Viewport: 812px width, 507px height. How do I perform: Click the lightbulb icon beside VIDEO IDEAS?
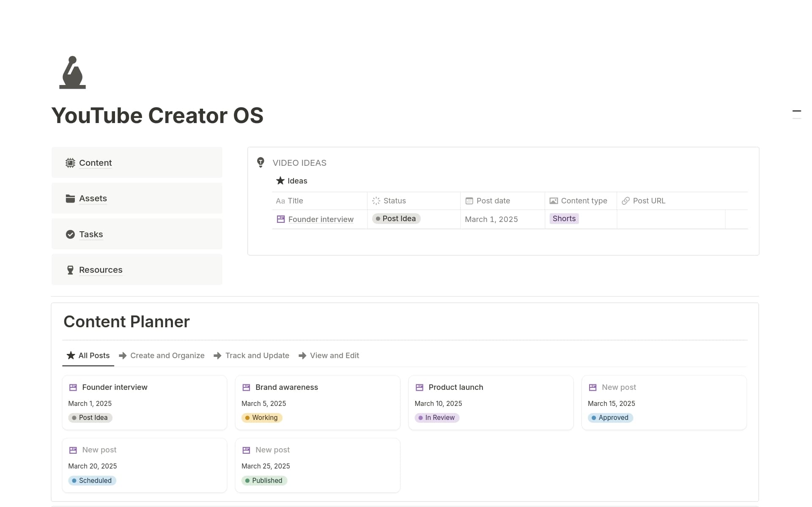[x=261, y=162]
